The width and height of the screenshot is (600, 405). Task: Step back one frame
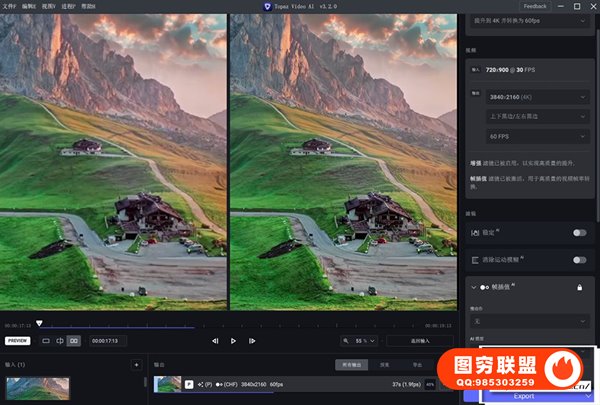[x=215, y=341]
